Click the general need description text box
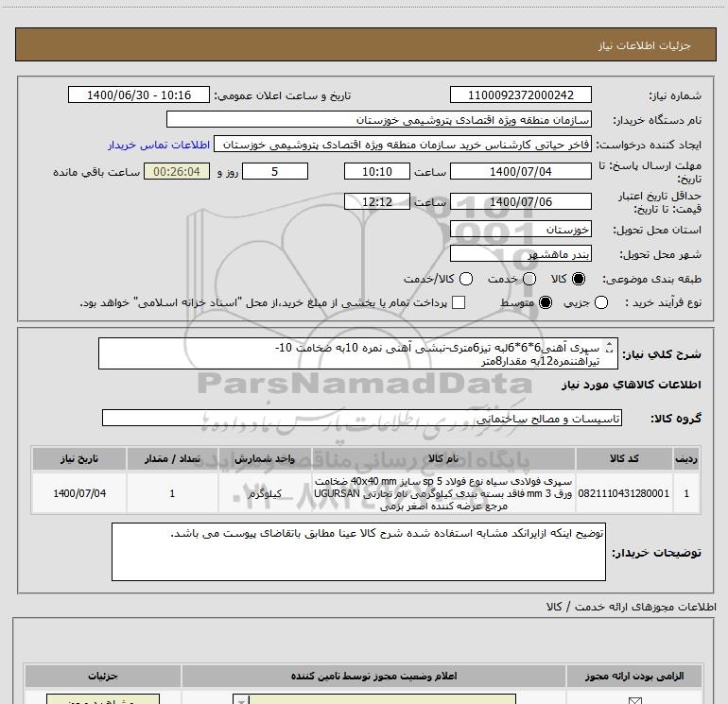Image resolution: width=728 pixels, height=704 pixels. point(358,353)
